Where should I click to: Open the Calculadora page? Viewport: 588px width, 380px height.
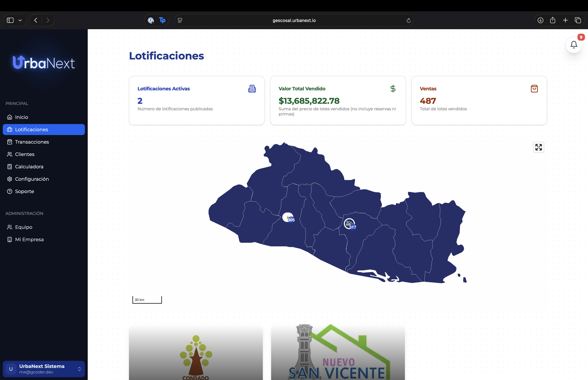pos(44,167)
